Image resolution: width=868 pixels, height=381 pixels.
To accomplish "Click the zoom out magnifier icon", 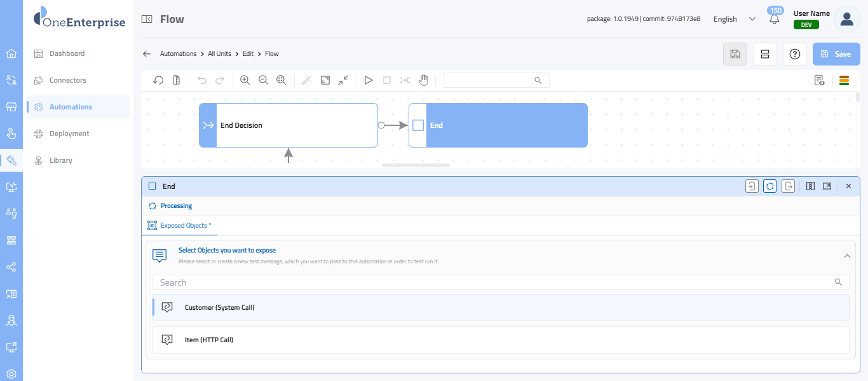I will [263, 80].
